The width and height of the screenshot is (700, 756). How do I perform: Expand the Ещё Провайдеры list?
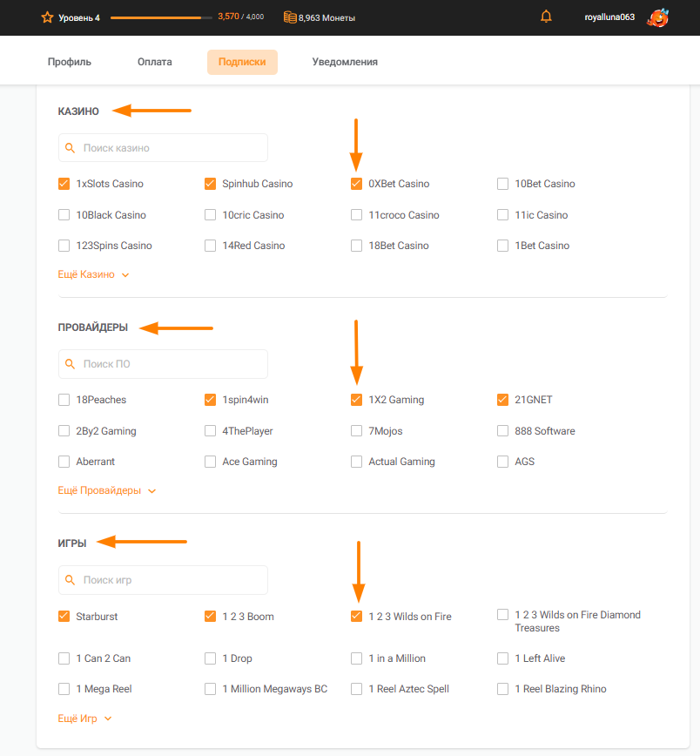pyautogui.click(x=107, y=490)
